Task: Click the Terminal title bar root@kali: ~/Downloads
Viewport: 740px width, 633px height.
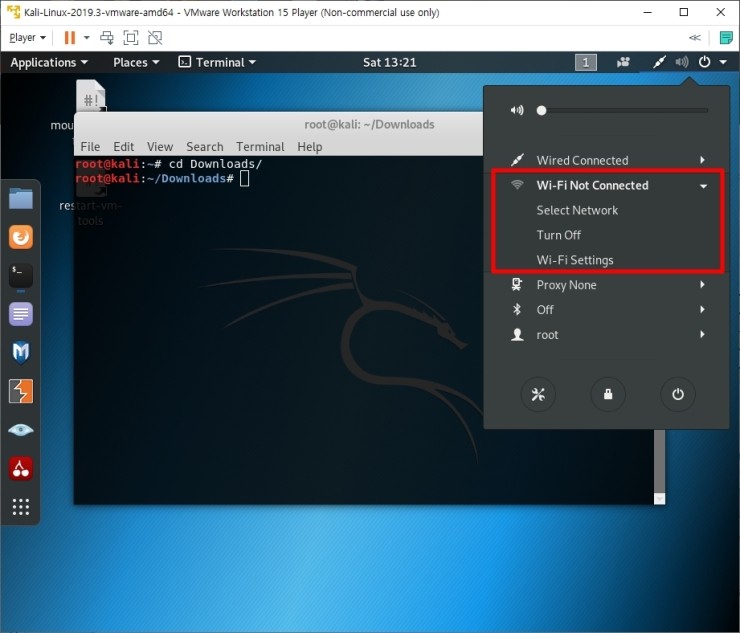Action: click(x=369, y=124)
